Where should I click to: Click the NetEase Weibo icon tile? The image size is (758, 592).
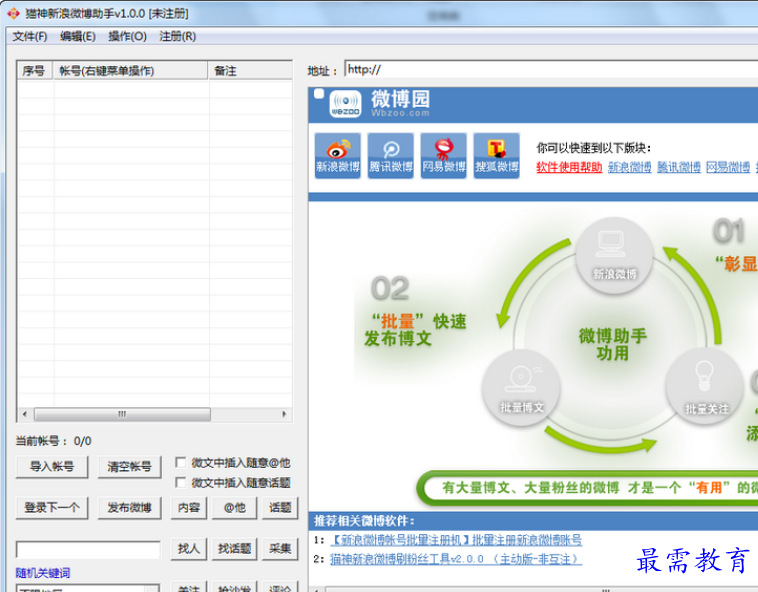pos(444,156)
